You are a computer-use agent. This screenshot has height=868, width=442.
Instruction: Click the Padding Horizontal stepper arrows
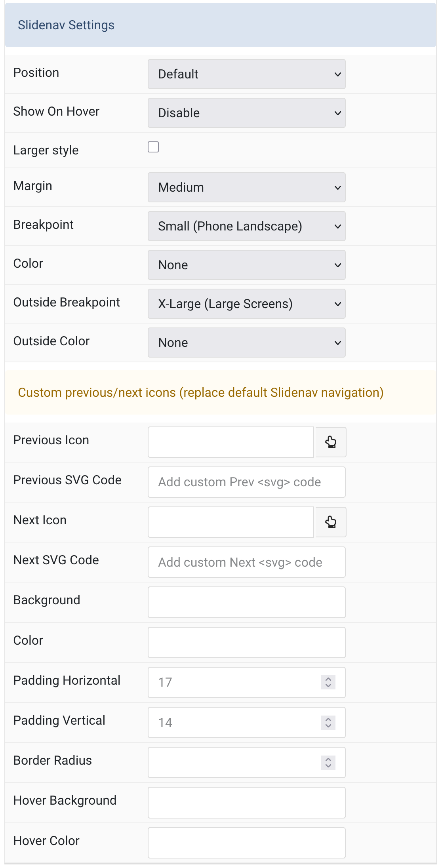click(x=328, y=682)
